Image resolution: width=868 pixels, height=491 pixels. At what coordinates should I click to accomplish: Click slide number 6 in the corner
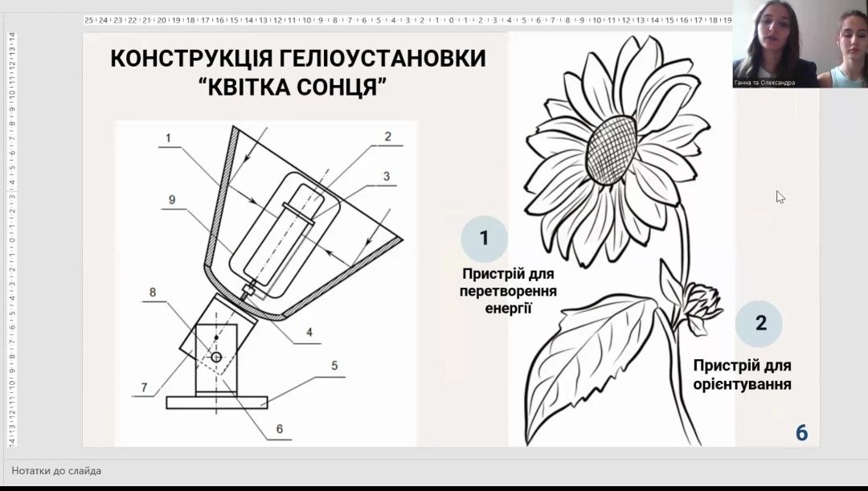click(801, 432)
